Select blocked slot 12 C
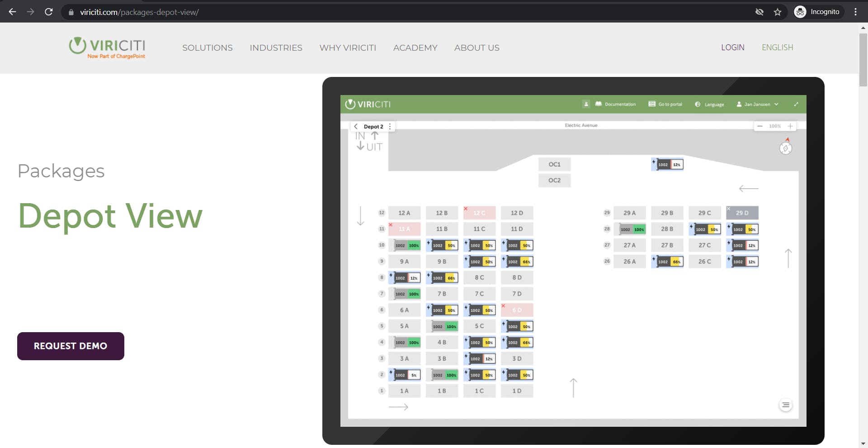Viewport: 868px width, 448px height. click(479, 213)
